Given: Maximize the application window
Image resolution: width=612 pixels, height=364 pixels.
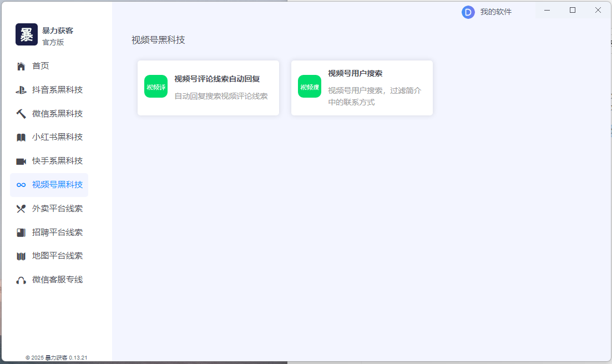Looking at the screenshot, I should 573,10.
